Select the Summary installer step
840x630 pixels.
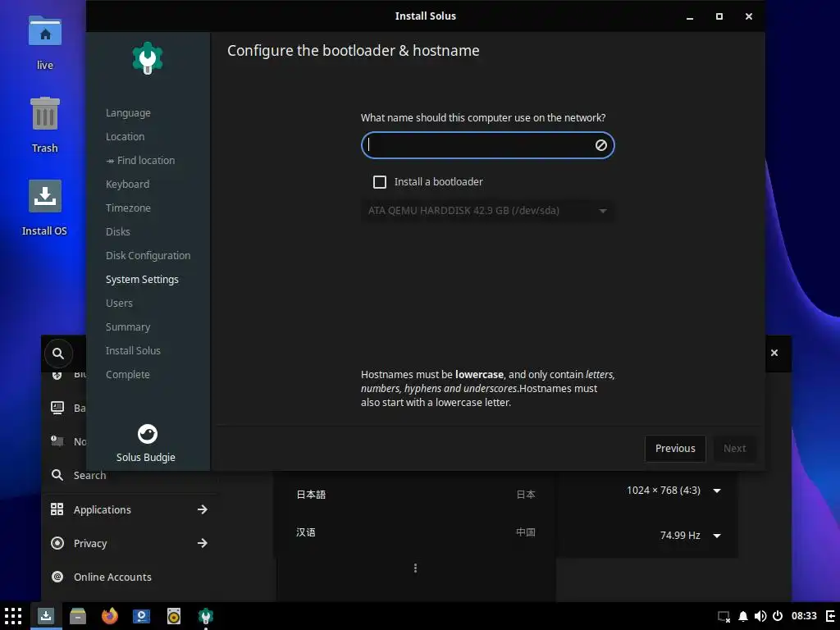127,326
